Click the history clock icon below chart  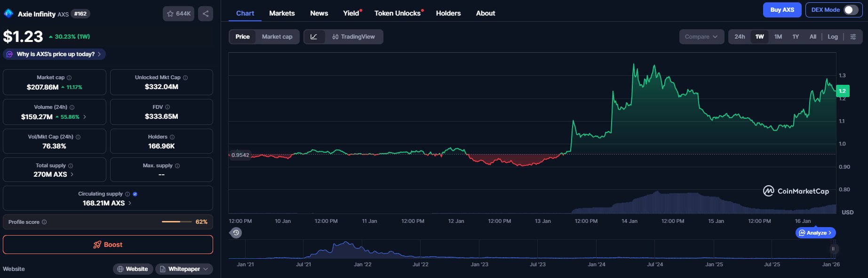[x=236, y=233]
